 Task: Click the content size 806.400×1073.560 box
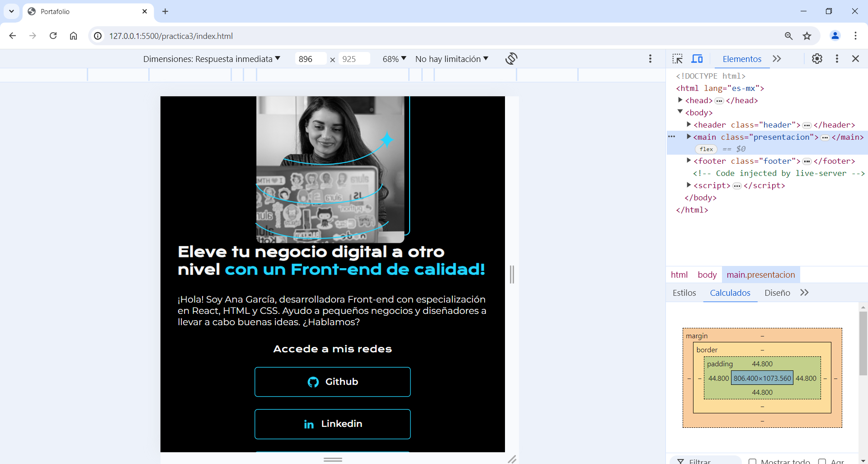pos(762,378)
